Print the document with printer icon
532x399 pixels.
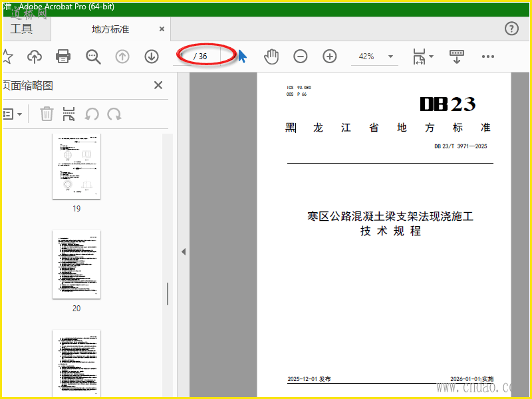(x=63, y=57)
